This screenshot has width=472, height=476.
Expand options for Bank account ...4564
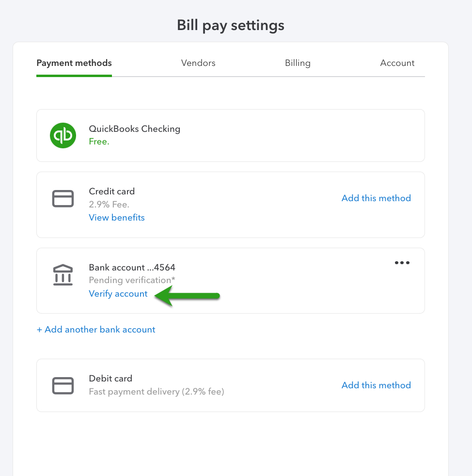click(x=402, y=263)
